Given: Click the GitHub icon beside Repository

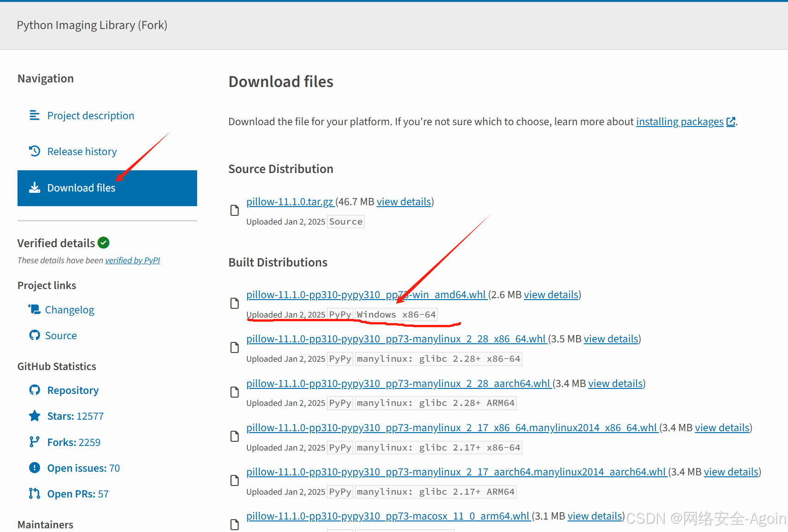Looking at the screenshot, I should (x=35, y=390).
